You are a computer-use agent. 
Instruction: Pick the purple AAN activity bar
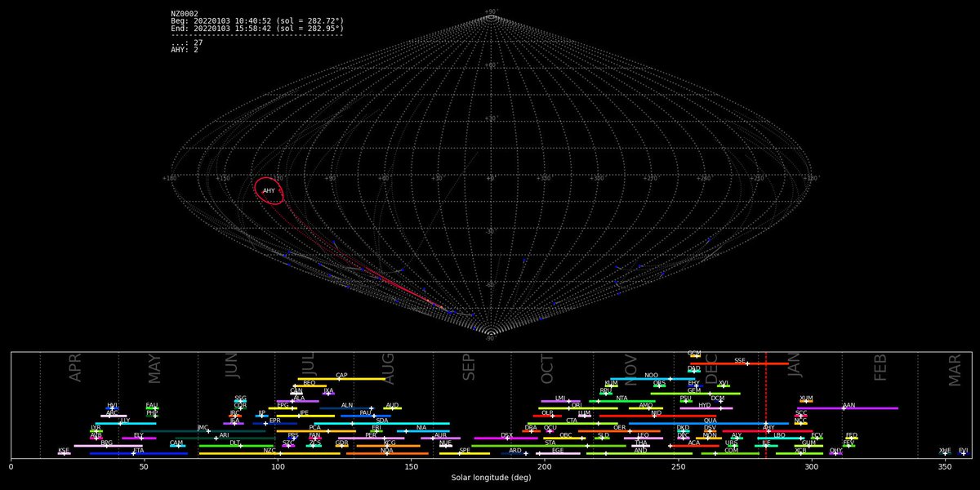click(x=847, y=408)
